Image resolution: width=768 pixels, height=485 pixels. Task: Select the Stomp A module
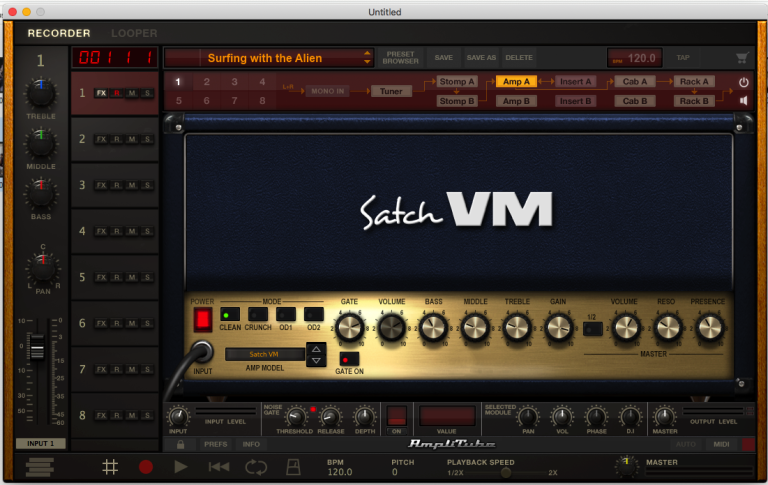[x=456, y=82]
